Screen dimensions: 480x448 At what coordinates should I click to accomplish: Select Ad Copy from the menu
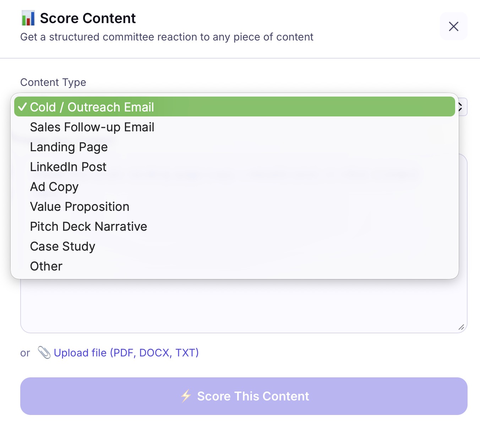coord(54,186)
